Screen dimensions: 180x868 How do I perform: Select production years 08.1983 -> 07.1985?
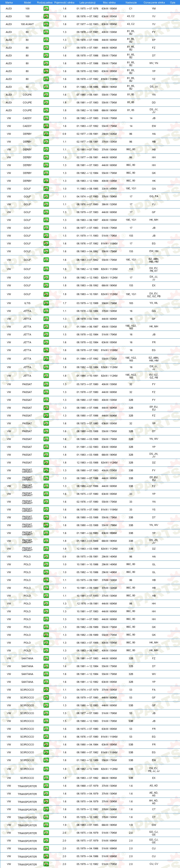[87, 825]
